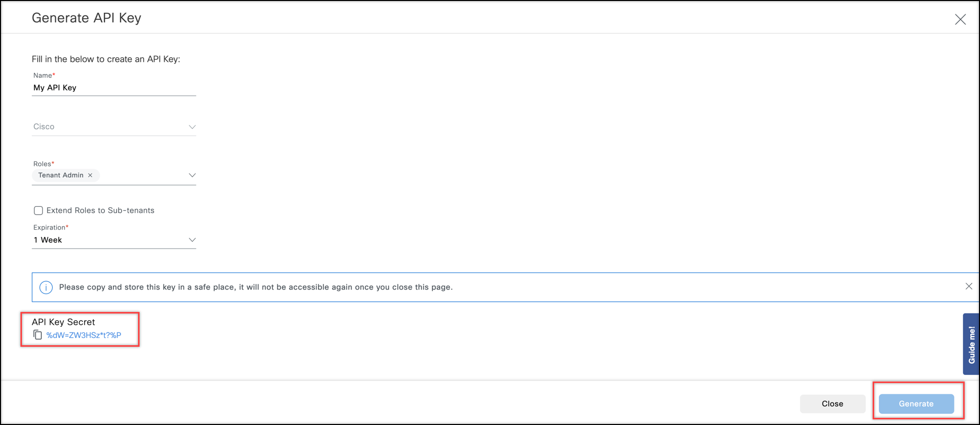Click the Generate button

point(916,404)
